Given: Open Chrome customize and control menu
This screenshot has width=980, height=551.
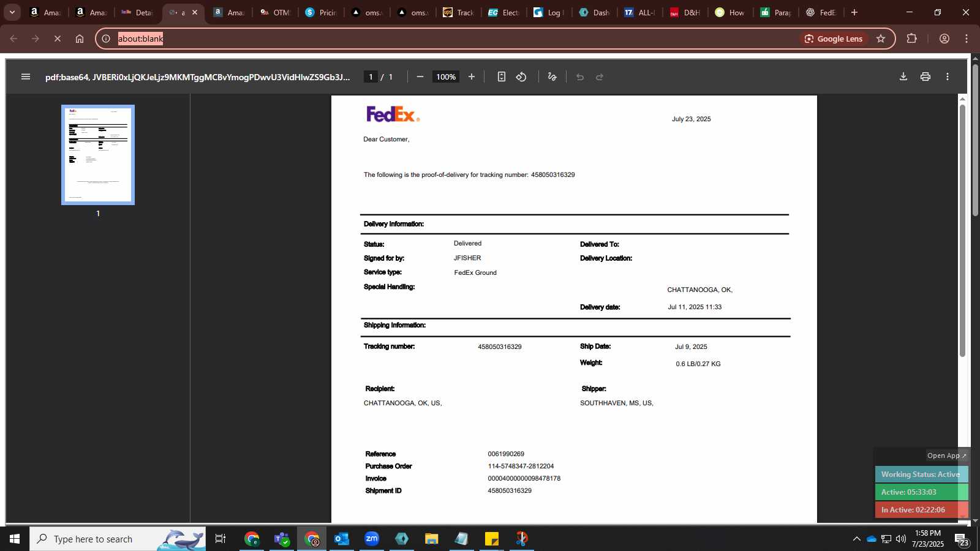Looking at the screenshot, I should [967, 39].
